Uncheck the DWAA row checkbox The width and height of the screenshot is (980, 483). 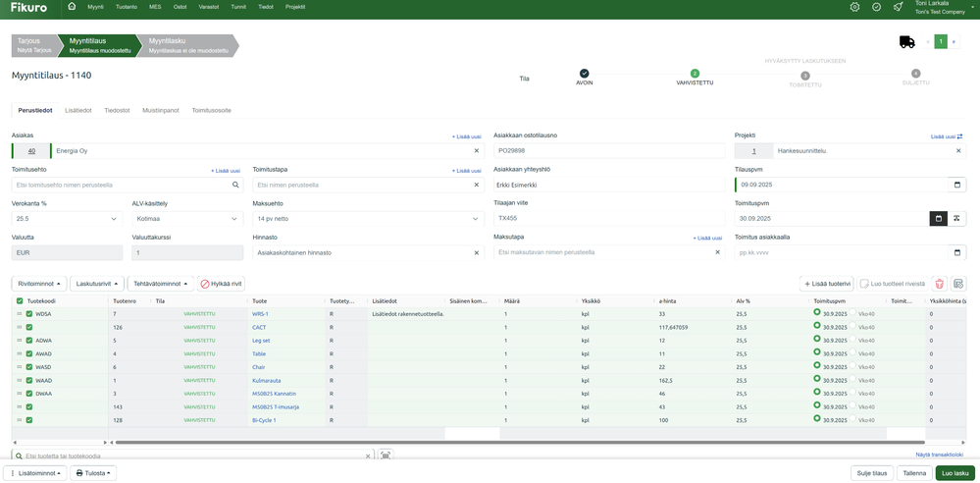click(x=28, y=394)
